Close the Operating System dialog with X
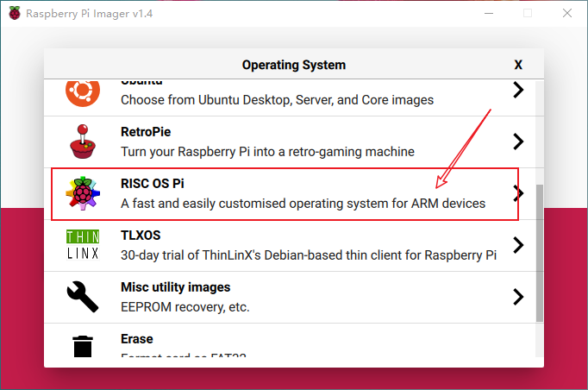588x390 pixels. pyautogui.click(x=518, y=65)
